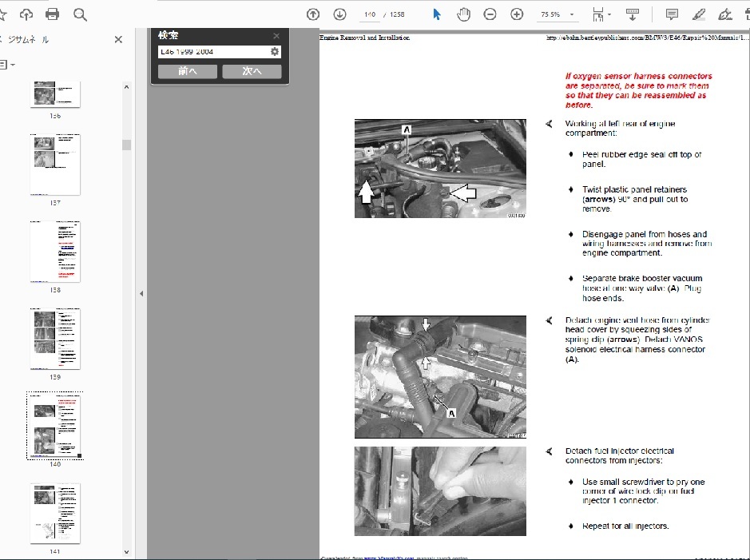Click the upload to cloud icon

click(x=26, y=14)
